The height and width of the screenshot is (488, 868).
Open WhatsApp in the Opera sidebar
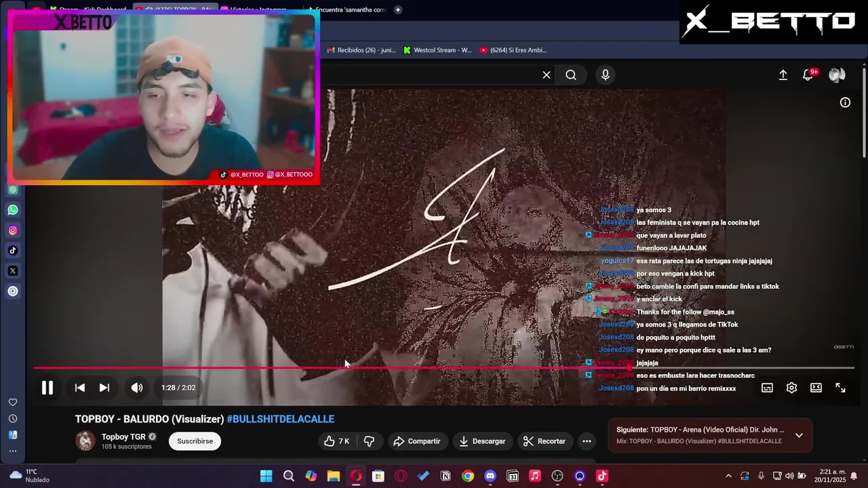[13, 210]
